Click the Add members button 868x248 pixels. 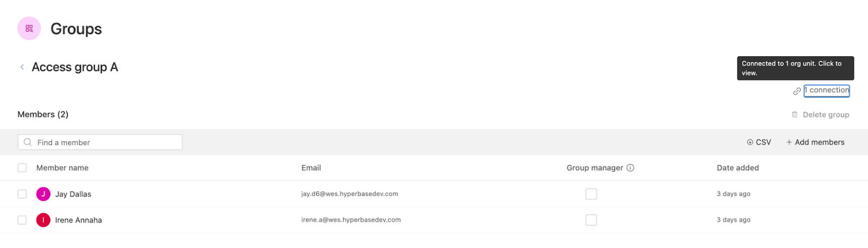click(x=815, y=142)
